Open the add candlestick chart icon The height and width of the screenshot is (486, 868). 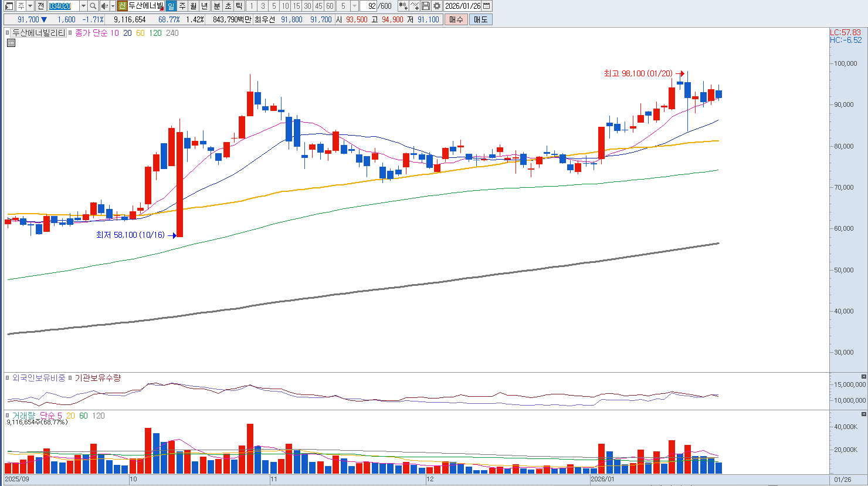(x=403, y=6)
